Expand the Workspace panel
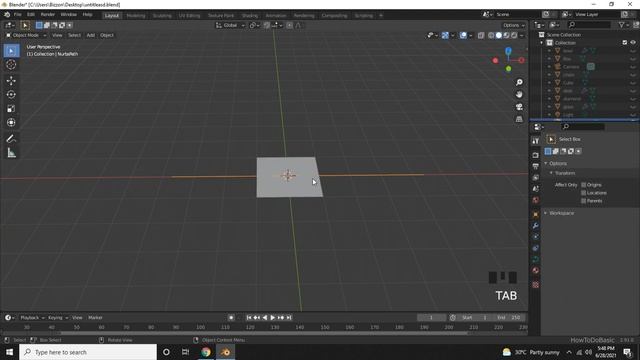This screenshot has height=360, width=640. (546, 213)
